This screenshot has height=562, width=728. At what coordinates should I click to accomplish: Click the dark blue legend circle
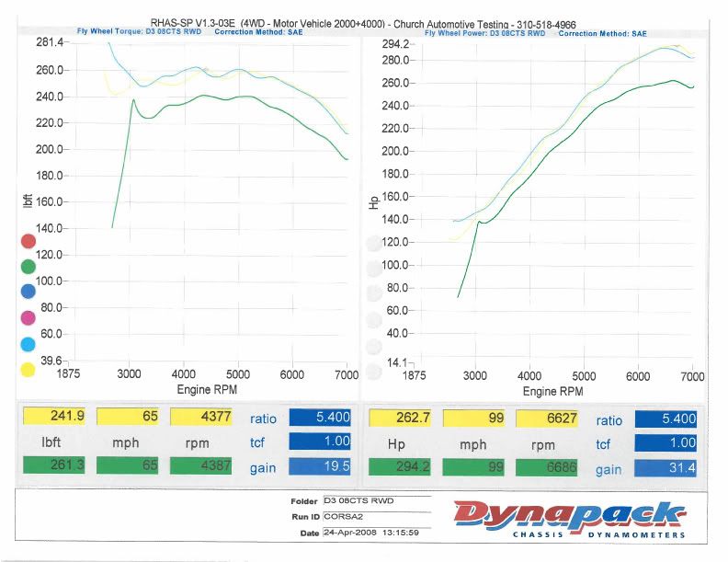point(28,292)
